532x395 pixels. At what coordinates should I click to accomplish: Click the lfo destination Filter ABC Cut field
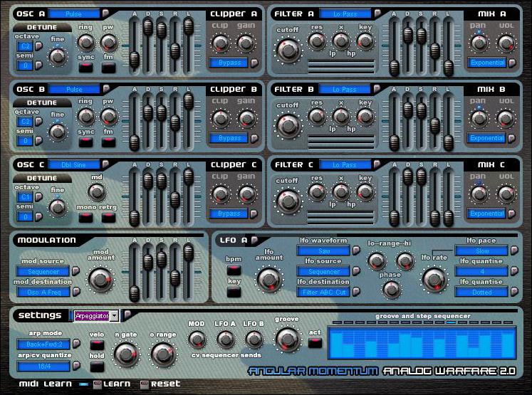(x=323, y=292)
